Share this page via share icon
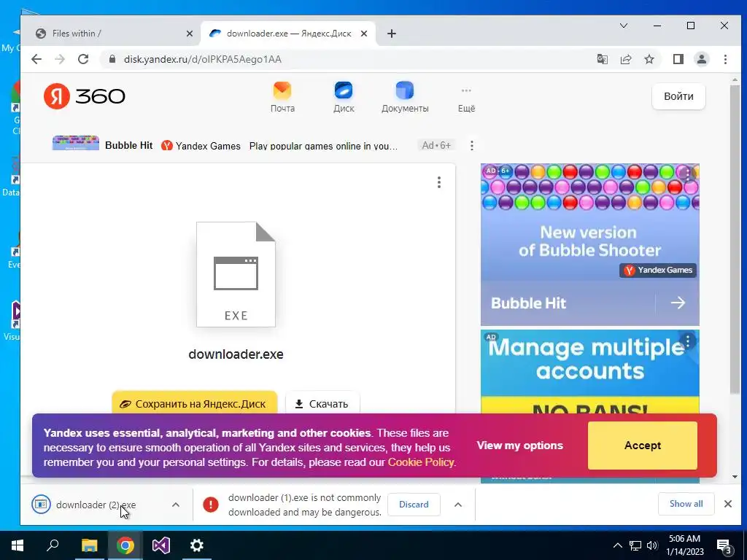The width and height of the screenshot is (747, 560). [625, 59]
